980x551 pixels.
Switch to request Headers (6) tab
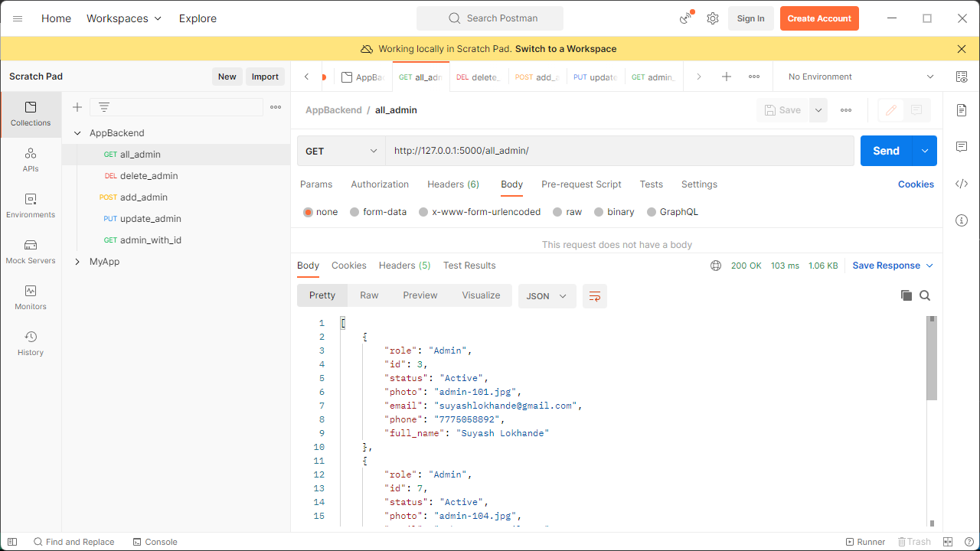453,184
